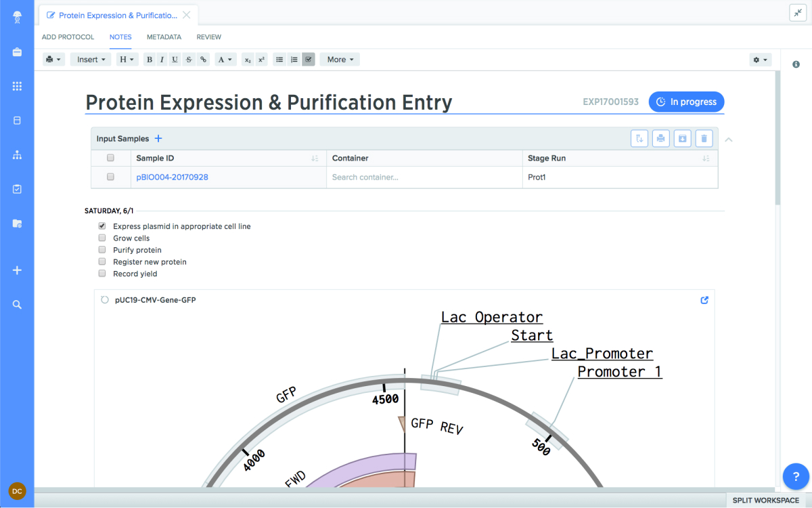
Task: Expand the More toolbar dropdown
Action: (x=340, y=60)
